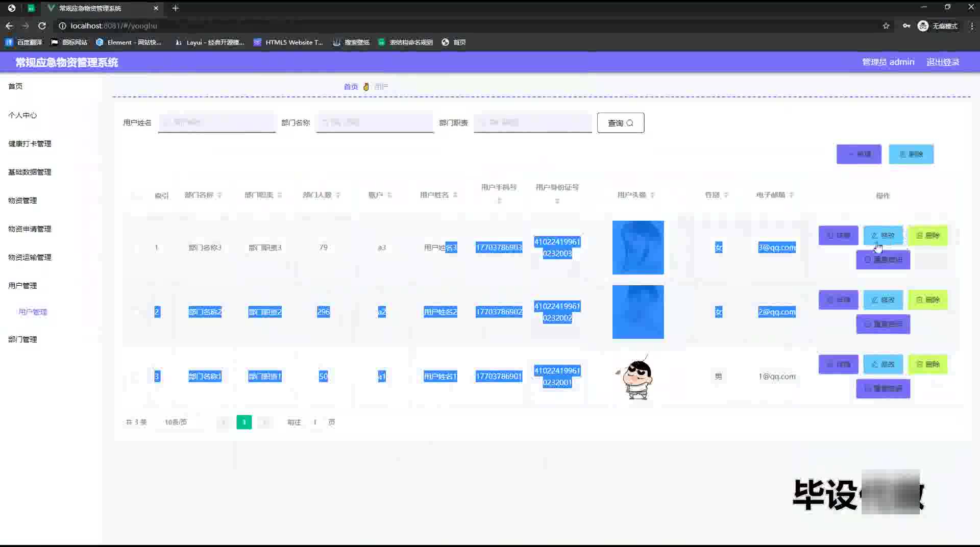The width and height of the screenshot is (980, 547).
Task: View the site information icon in address bar
Action: [x=62, y=26]
